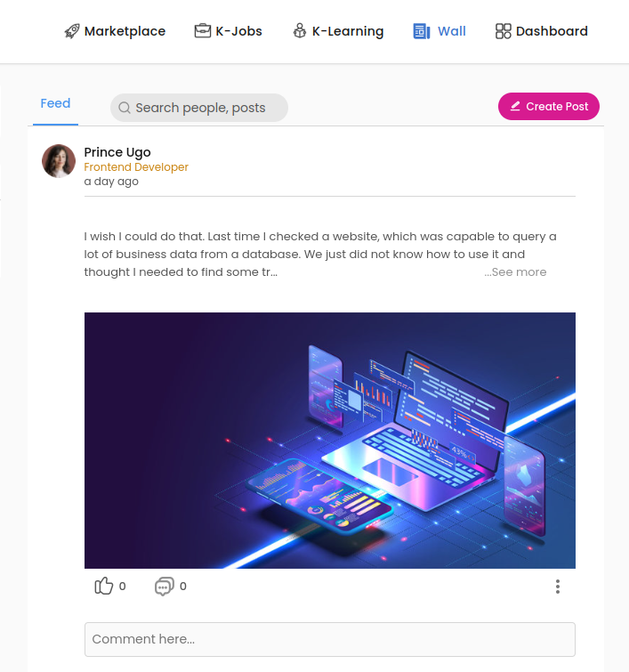
Task: Click the Create Post button
Action: coord(548,106)
